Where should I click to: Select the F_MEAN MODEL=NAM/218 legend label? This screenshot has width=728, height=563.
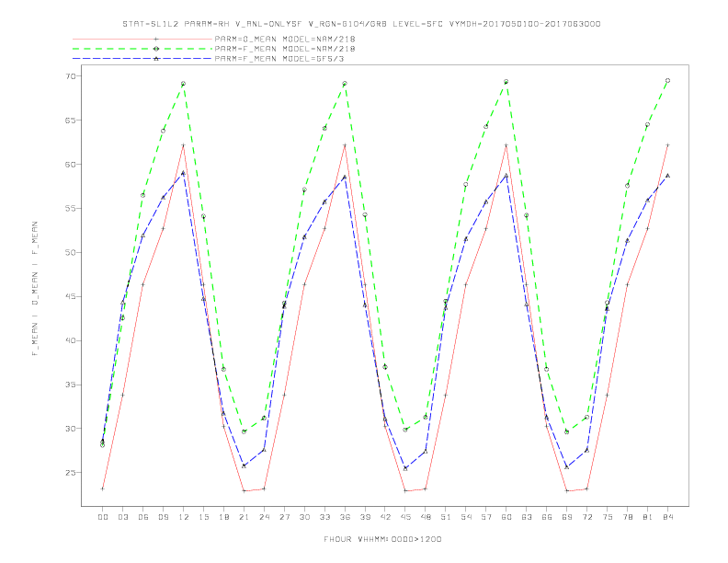[x=285, y=49]
